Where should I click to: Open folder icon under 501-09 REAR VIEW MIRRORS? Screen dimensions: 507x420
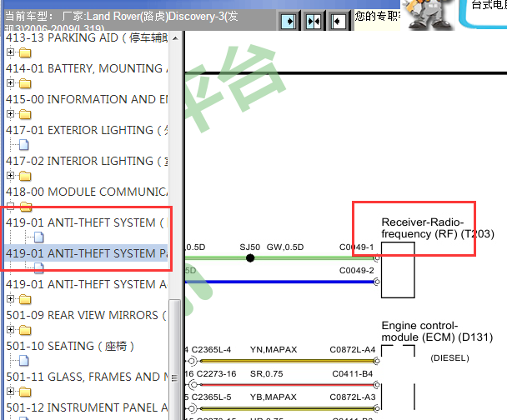tap(25, 330)
